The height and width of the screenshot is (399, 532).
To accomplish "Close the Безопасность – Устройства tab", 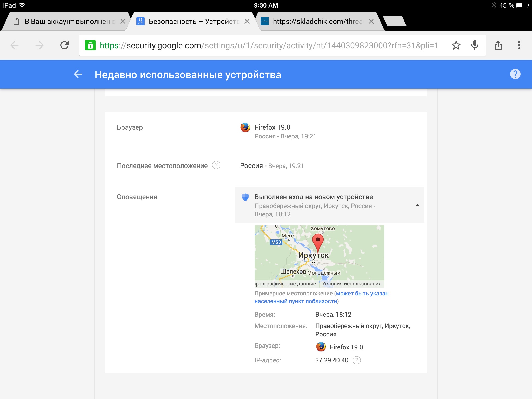I will pyautogui.click(x=247, y=22).
